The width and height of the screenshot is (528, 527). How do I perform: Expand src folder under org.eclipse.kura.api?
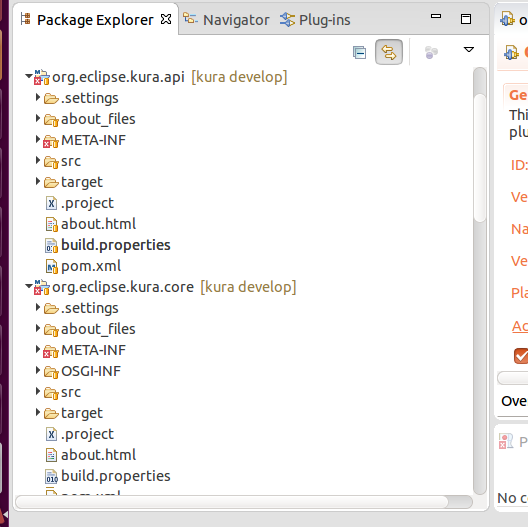[38, 160]
